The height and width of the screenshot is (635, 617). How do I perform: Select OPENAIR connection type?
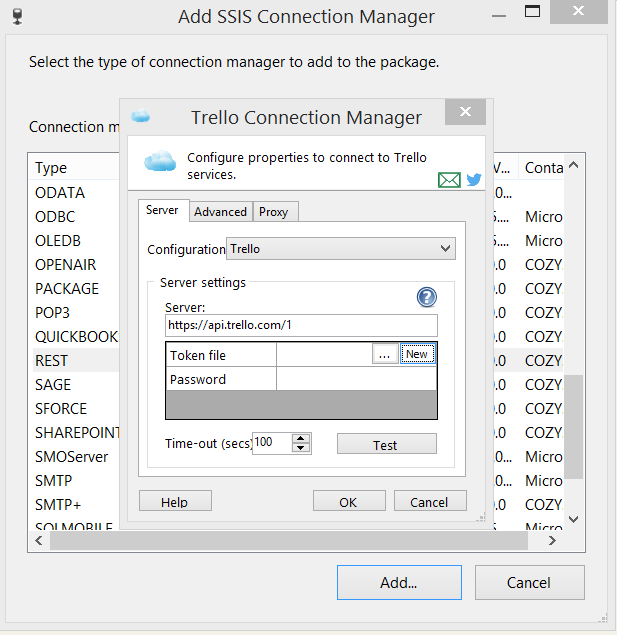(66, 264)
